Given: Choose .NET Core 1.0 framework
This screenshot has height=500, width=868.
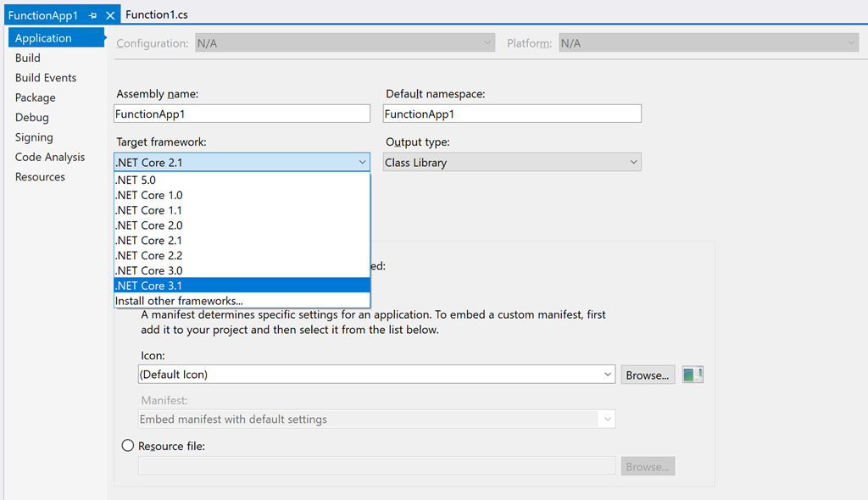Looking at the screenshot, I should (242, 195).
